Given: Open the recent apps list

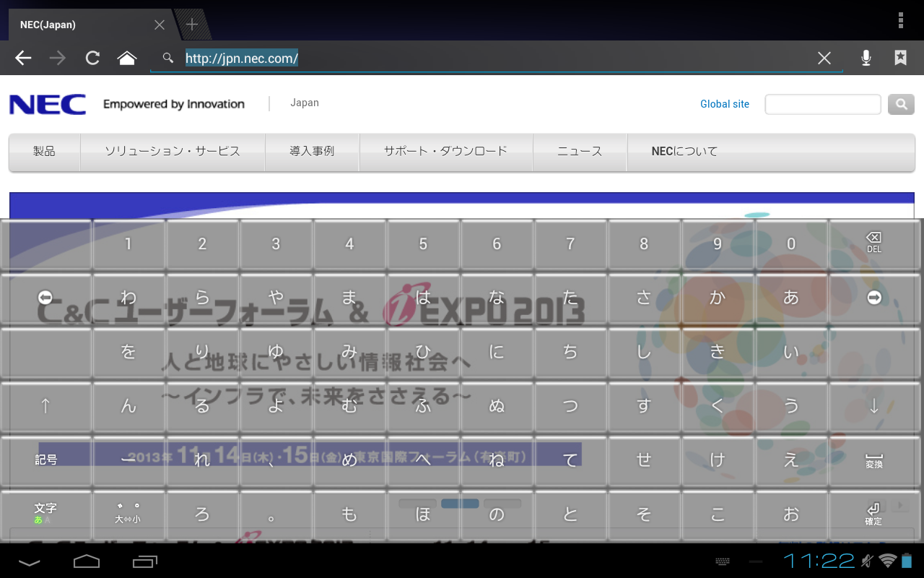Looking at the screenshot, I should (x=145, y=561).
